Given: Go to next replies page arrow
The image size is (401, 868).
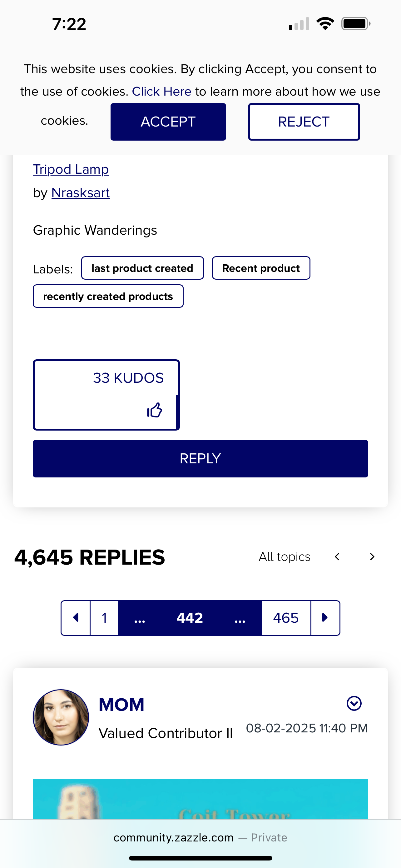Looking at the screenshot, I should tap(325, 618).
